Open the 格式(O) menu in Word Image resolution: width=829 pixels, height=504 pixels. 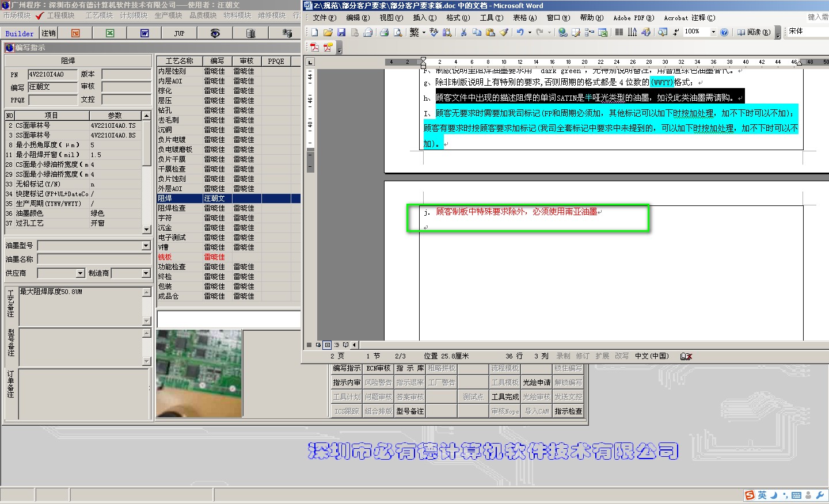[458, 18]
